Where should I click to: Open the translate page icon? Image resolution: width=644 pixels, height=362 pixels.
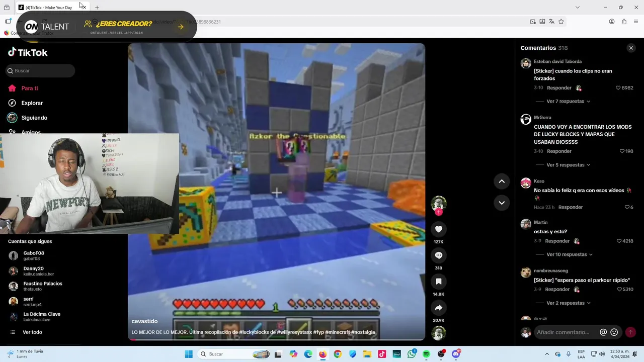coord(551,22)
